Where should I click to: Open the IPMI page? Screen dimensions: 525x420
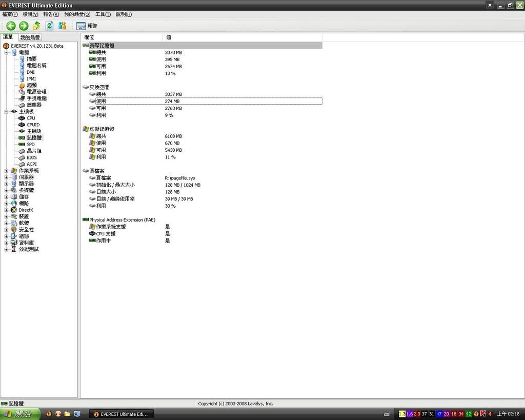tap(31, 78)
